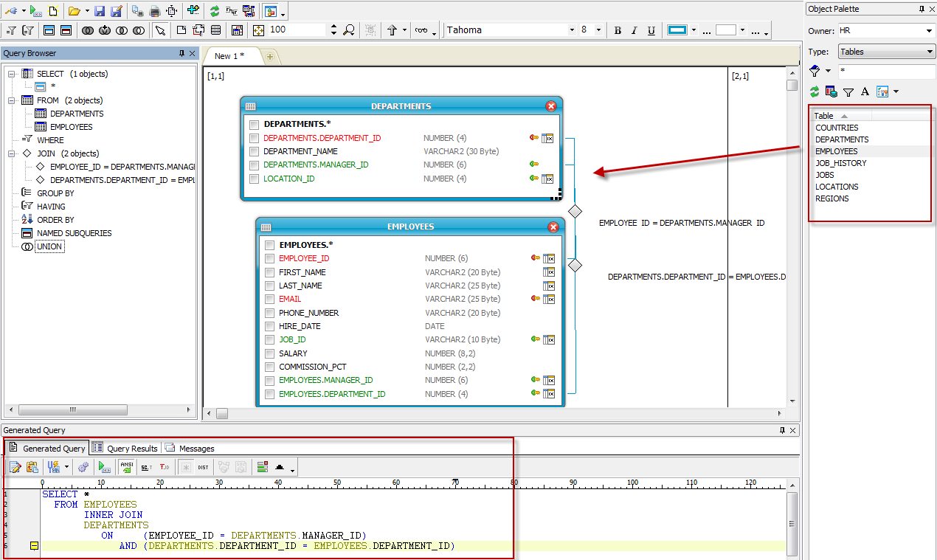Click the Save query floppy disk icon
Image resolution: width=937 pixels, height=560 pixels.
coord(99,11)
